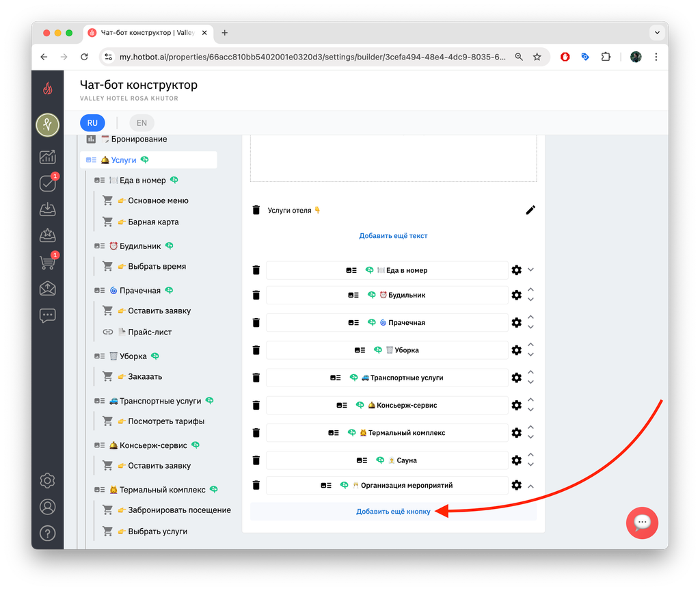700x591 pixels.
Task: Click the HotBot flame logo
Action: (48, 88)
